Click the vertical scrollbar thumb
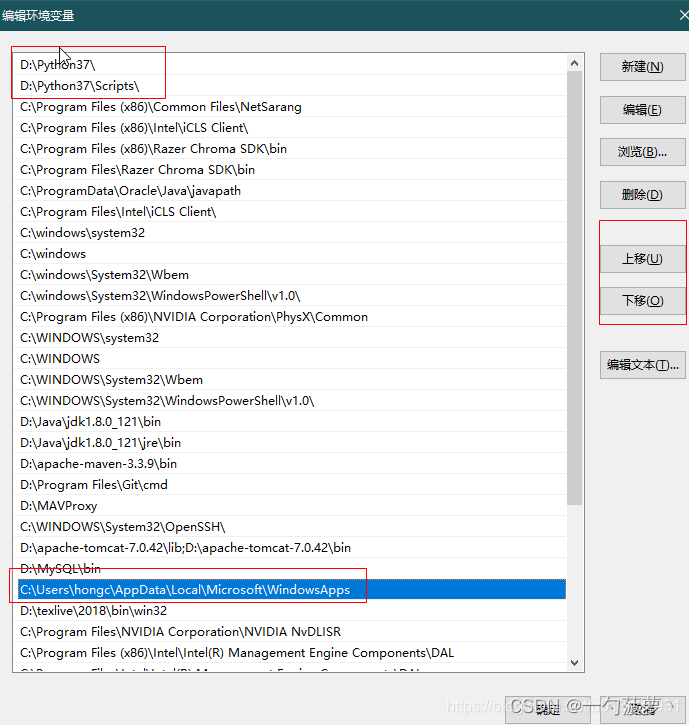The width and height of the screenshot is (689, 725). tap(574, 288)
